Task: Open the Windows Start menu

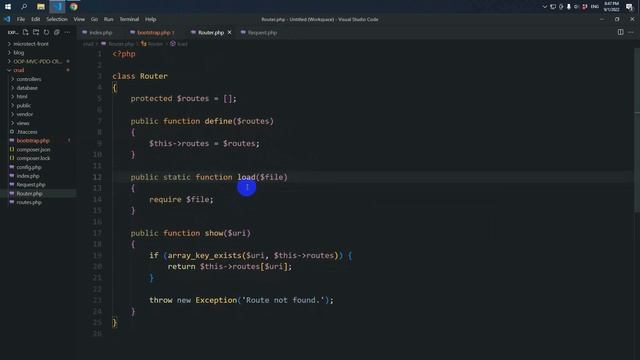Action: pos(8,7)
